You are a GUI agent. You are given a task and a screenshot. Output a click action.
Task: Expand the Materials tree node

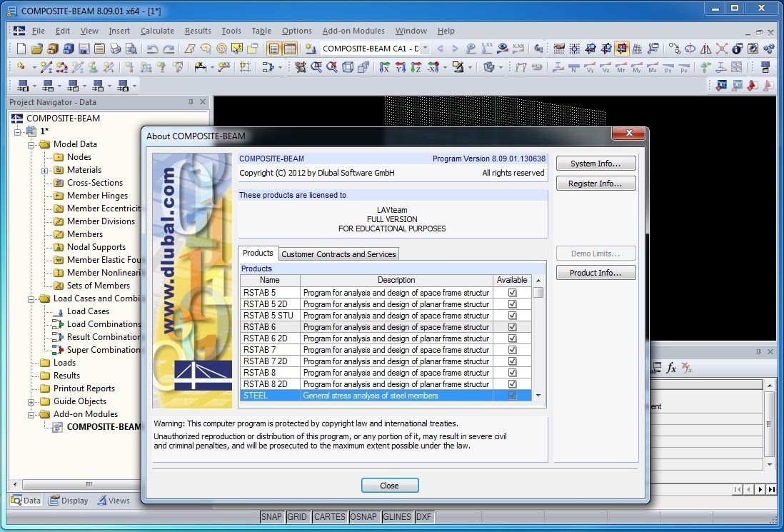pyautogui.click(x=45, y=170)
